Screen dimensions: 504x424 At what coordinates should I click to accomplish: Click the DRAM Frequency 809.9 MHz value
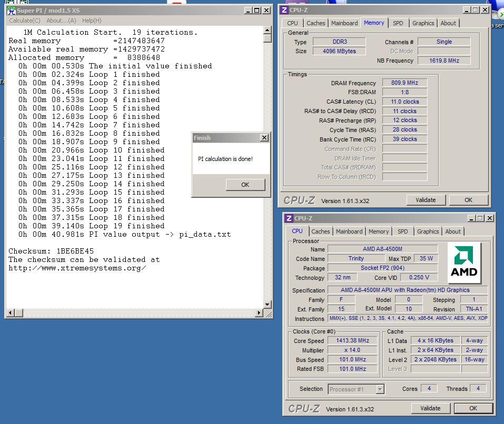tap(404, 83)
